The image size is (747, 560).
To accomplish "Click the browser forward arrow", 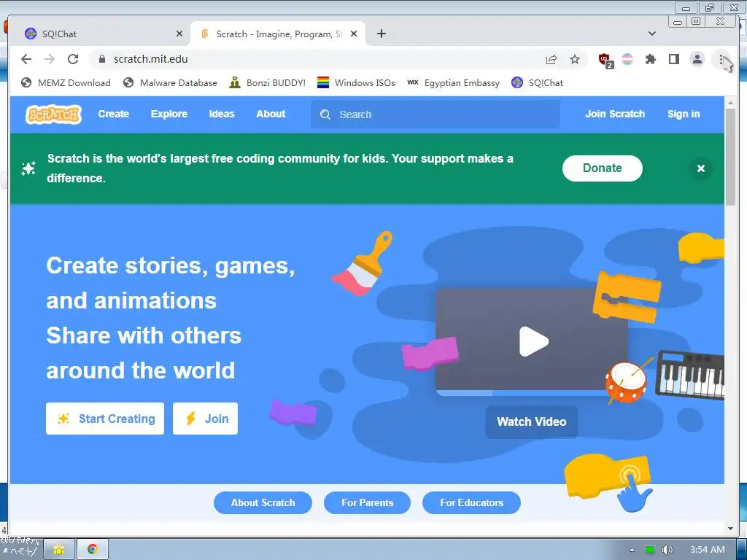I will click(50, 59).
